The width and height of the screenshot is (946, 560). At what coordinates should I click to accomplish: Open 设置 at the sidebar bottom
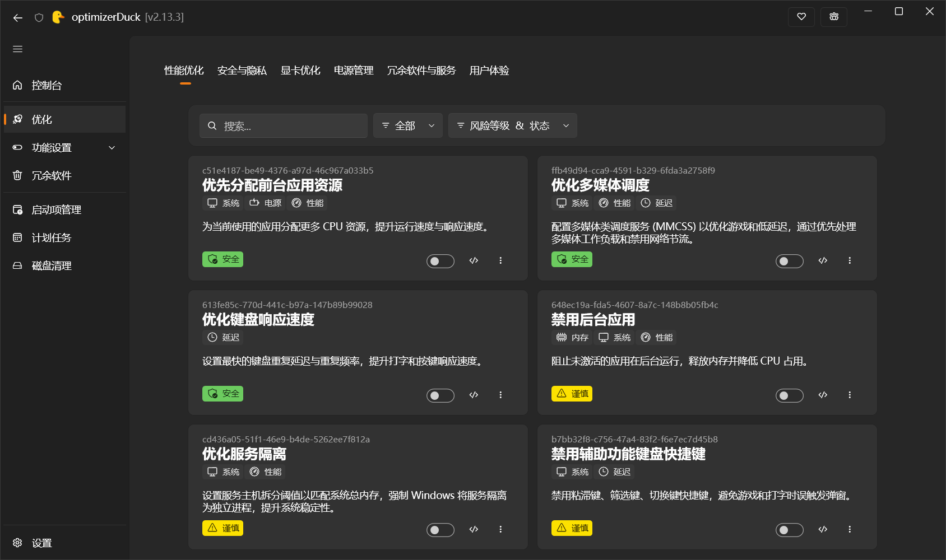tap(64, 543)
